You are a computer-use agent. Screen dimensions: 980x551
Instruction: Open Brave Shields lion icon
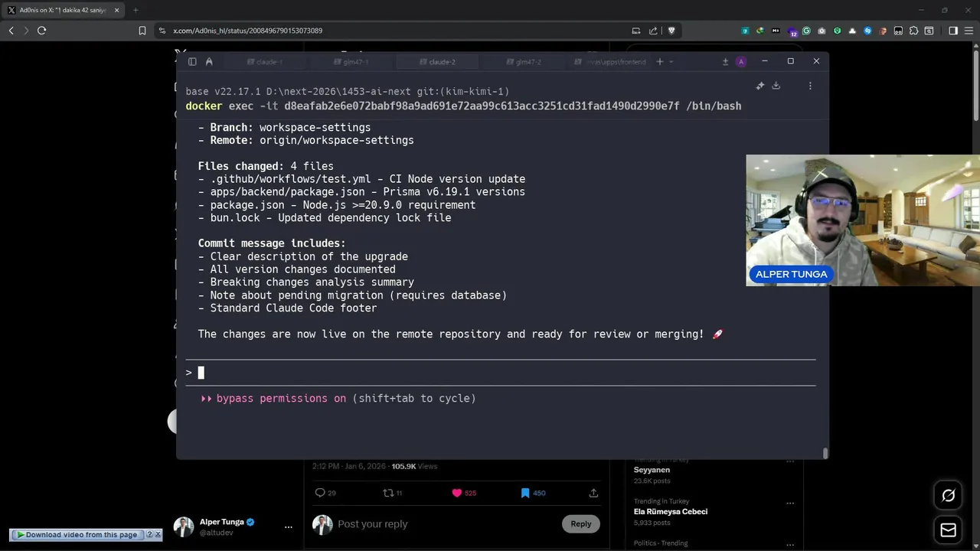pyautogui.click(x=671, y=31)
